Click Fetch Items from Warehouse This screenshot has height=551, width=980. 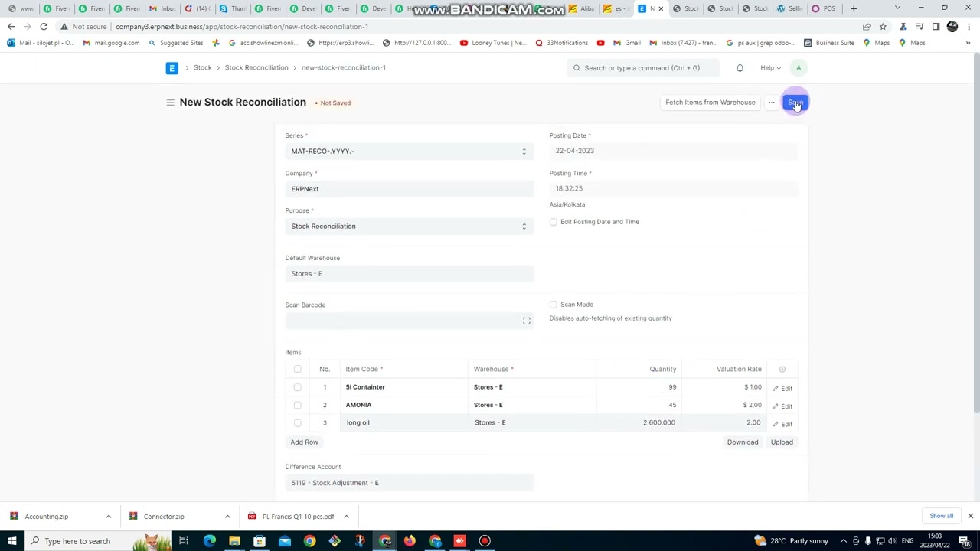click(710, 103)
